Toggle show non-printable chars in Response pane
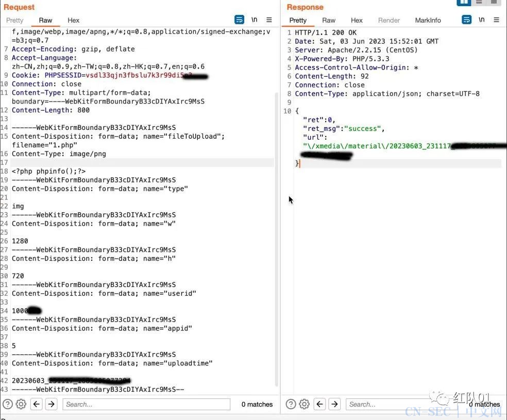Viewport: 507px width, 420px height. [x=481, y=20]
